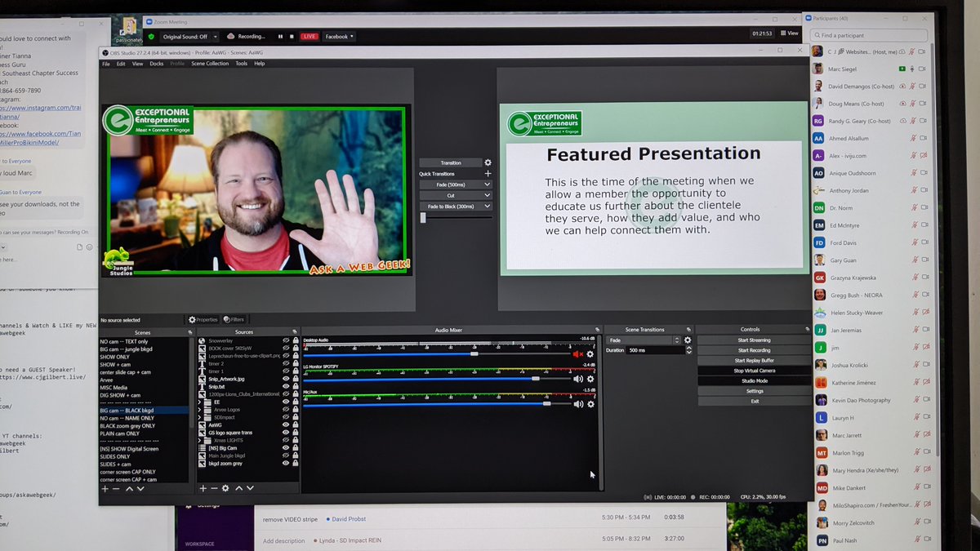Viewport: 980px width, 551px height.
Task: Expand the Xmas LIGHTS group
Action: (x=199, y=440)
